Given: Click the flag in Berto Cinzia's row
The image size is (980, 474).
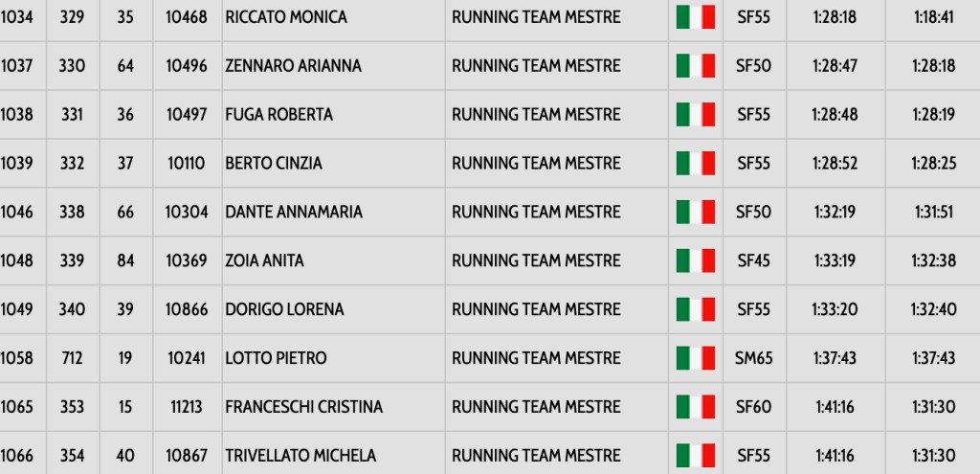Looking at the screenshot, I should coord(696,164).
